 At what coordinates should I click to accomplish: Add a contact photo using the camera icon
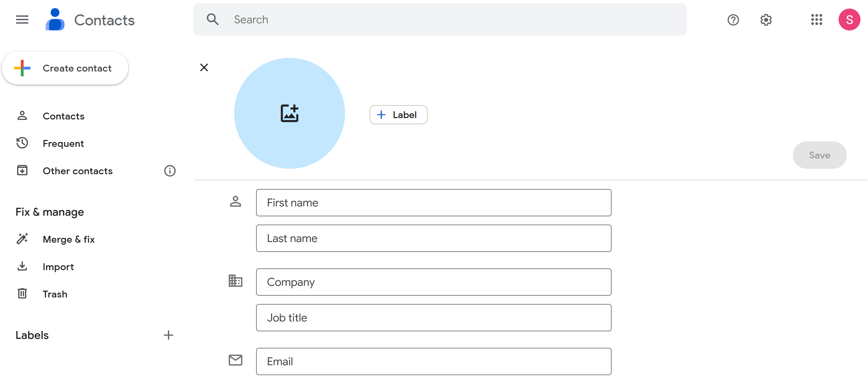290,113
